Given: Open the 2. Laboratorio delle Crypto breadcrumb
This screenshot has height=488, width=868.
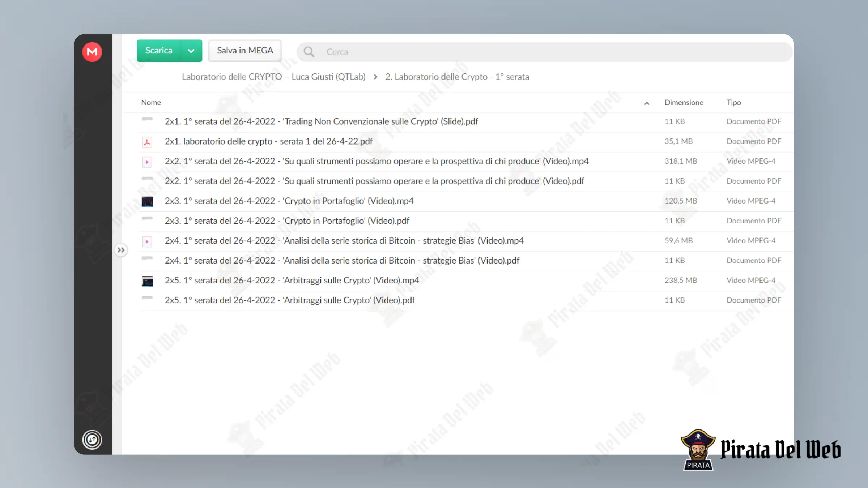Looking at the screenshot, I should [x=457, y=77].
